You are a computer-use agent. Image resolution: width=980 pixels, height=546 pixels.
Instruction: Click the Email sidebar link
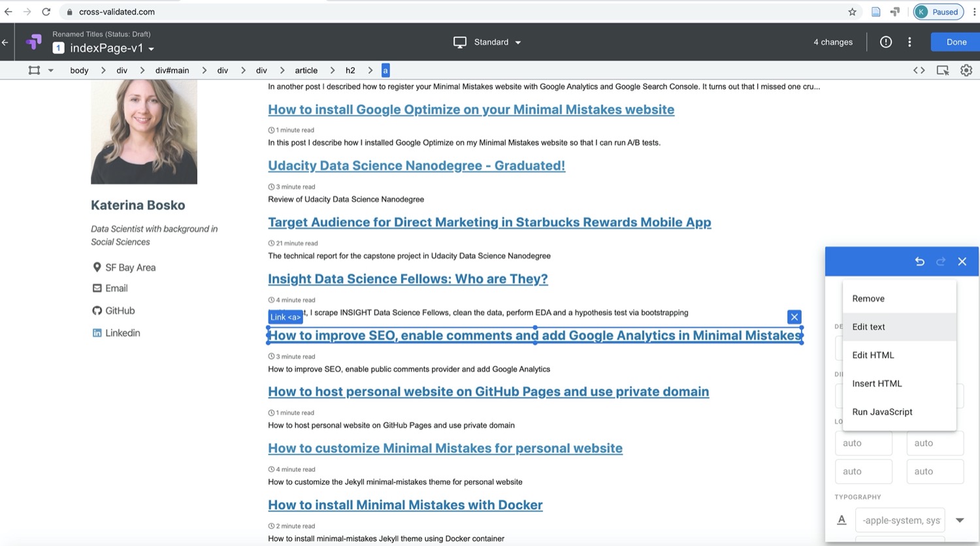click(116, 288)
